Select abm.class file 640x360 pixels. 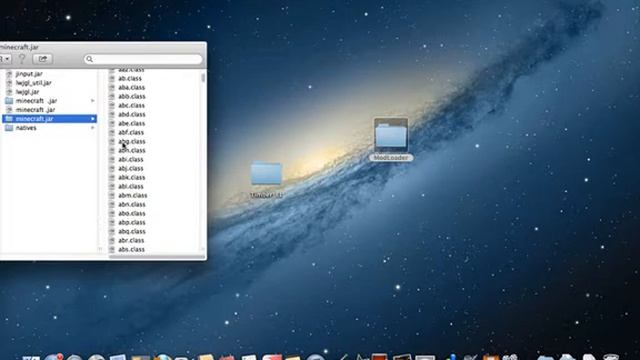(x=133, y=195)
